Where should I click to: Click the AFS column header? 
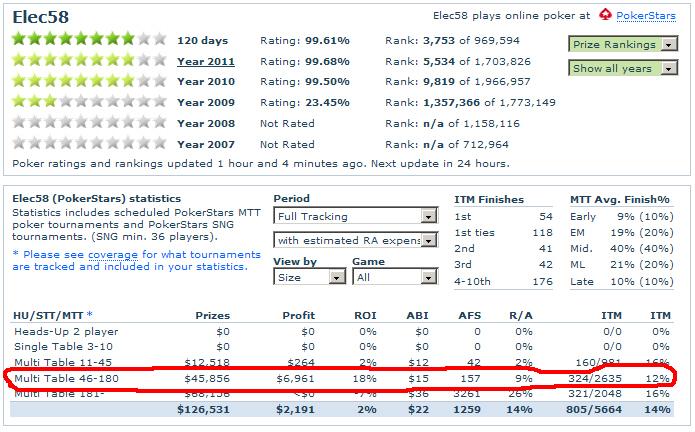tap(470, 315)
